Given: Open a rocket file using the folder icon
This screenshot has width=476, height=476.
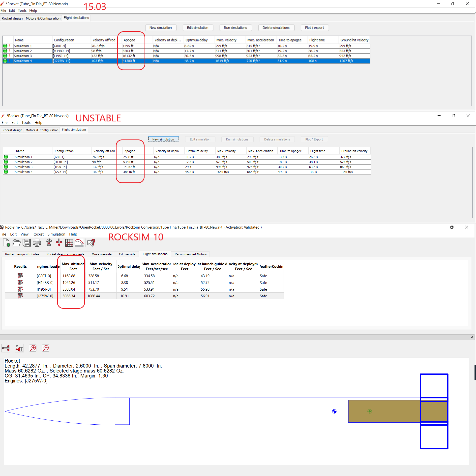Looking at the screenshot, I should 16,243.
